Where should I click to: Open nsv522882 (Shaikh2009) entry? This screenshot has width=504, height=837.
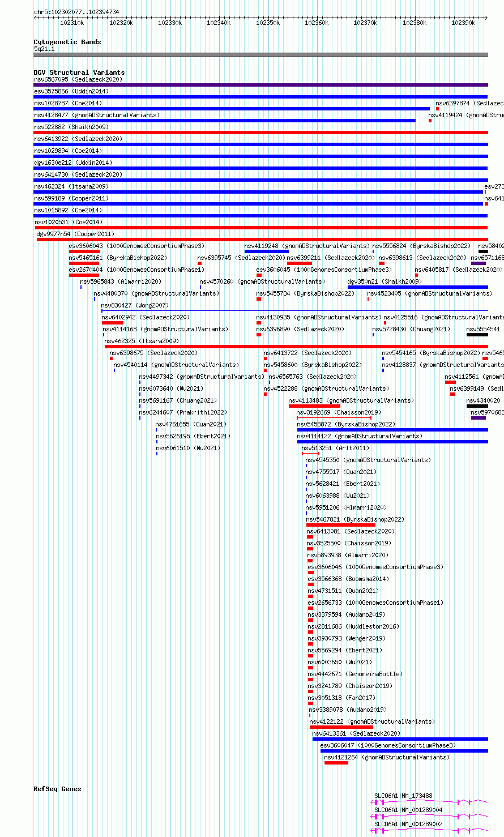pos(71,127)
